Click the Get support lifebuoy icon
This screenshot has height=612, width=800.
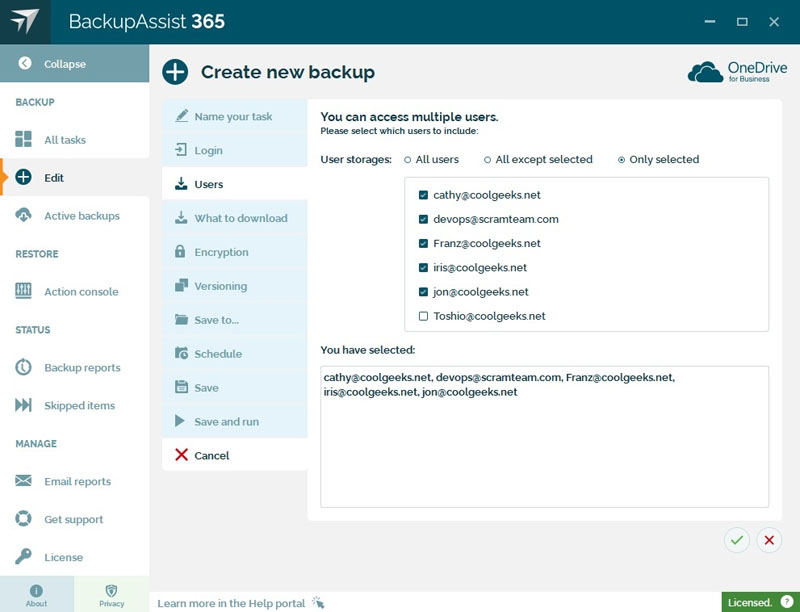pos(23,519)
